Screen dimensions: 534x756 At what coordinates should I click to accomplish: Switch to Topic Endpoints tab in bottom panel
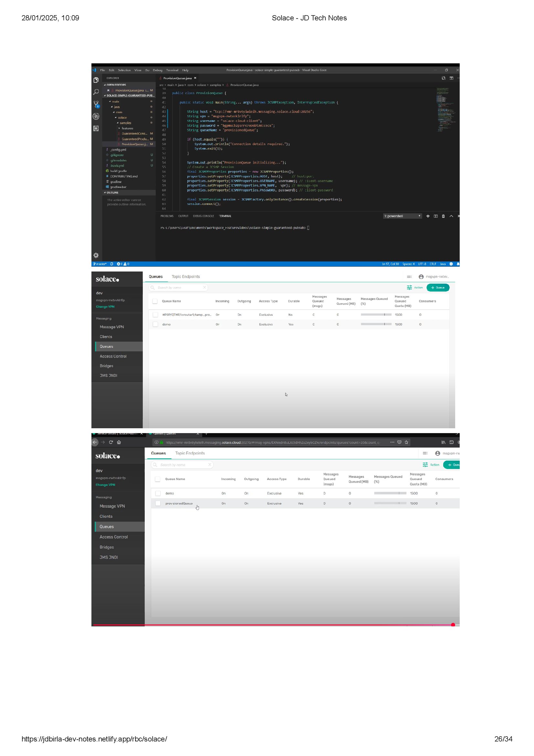190,453
